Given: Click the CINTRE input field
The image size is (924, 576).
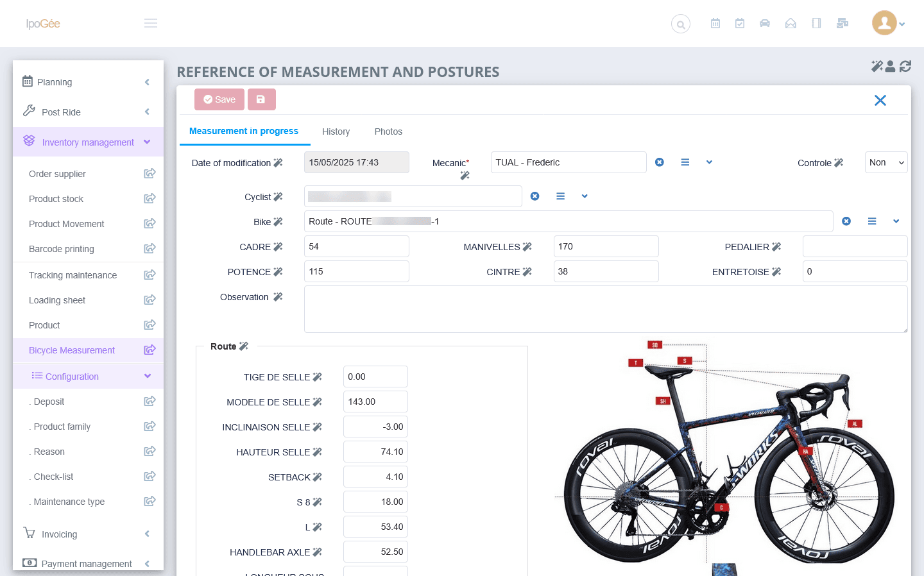Looking at the screenshot, I should [x=606, y=271].
